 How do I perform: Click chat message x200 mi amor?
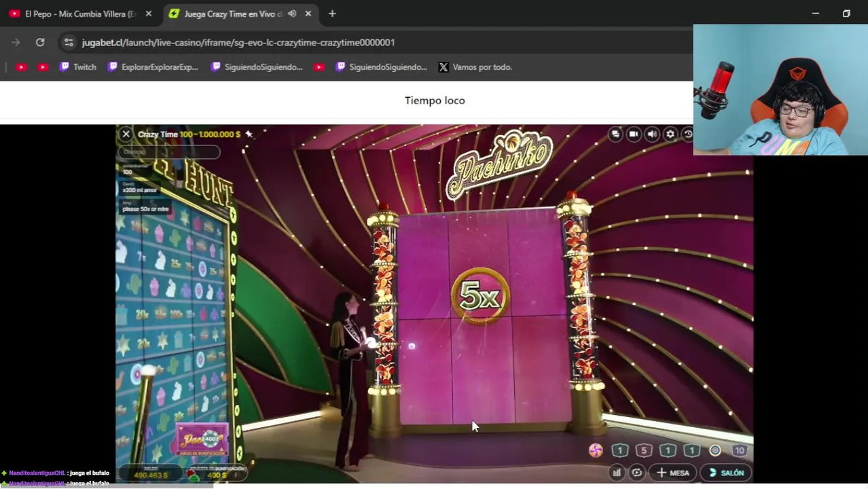point(141,190)
